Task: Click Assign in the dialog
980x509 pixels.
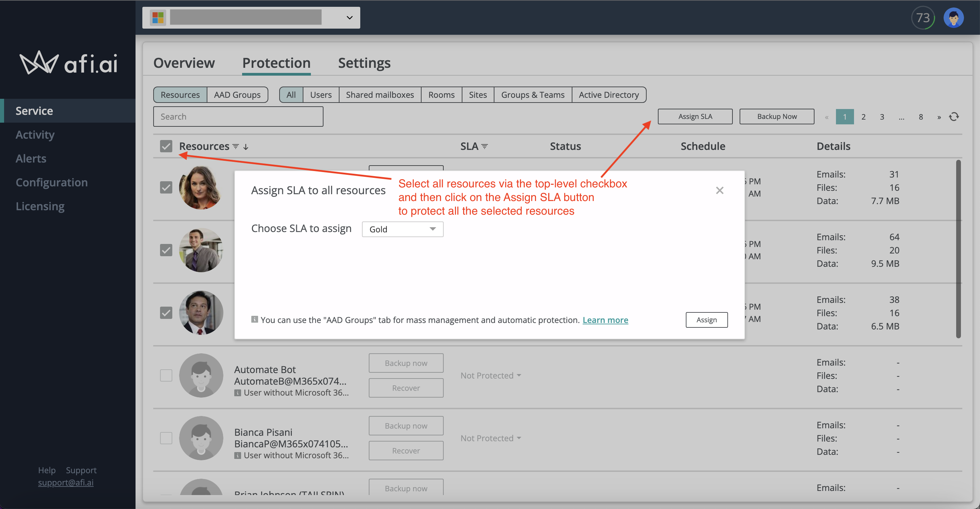Action: (x=707, y=320)
